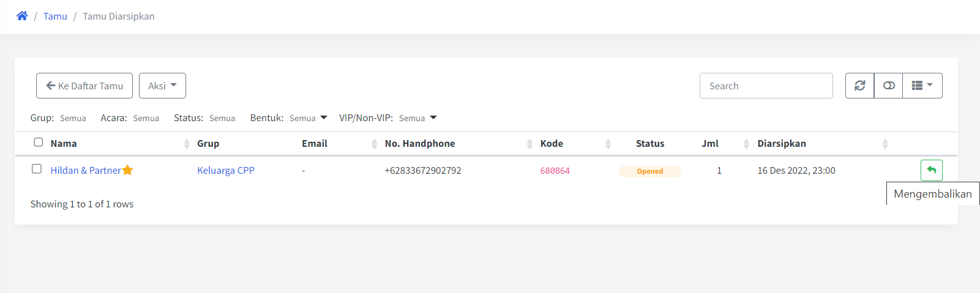The width and height of the screenshot is (980, 293).
Task: Expand the Bentuk filter dropdown
Action: pyautogui.click(x=309, y=118)
